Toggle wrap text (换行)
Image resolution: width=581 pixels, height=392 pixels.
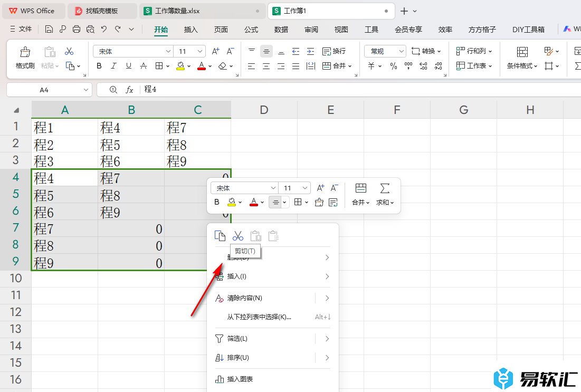click(x=334, y=51)
